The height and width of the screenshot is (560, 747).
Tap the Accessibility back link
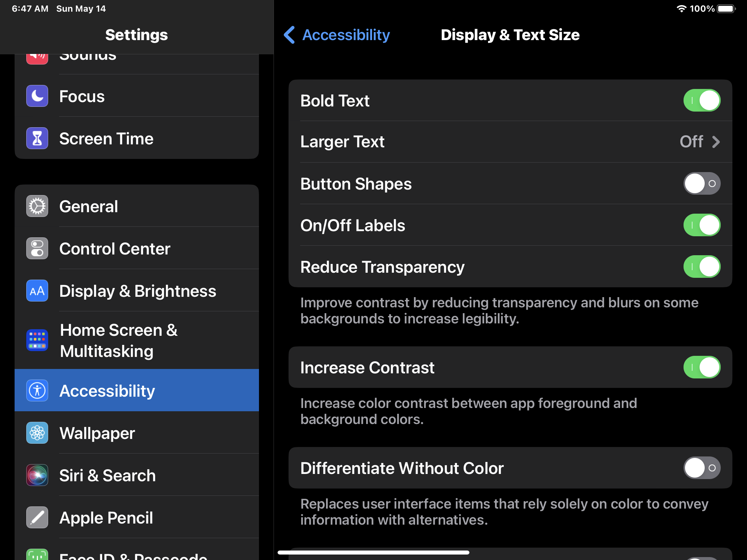[x=346, y=35]
